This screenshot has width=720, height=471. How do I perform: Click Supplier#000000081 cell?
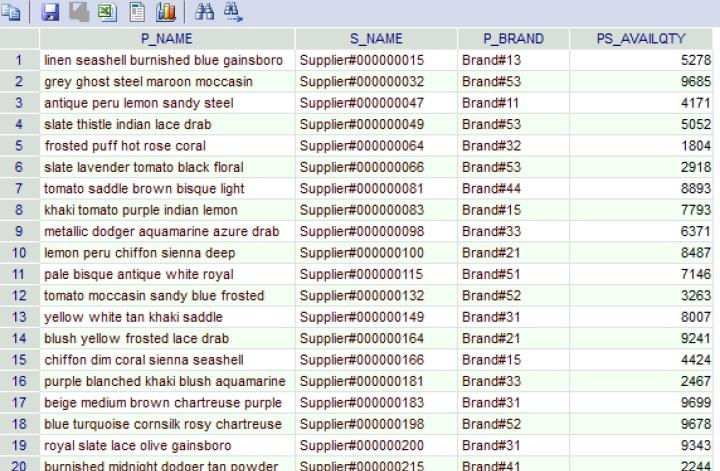[376, 189]
